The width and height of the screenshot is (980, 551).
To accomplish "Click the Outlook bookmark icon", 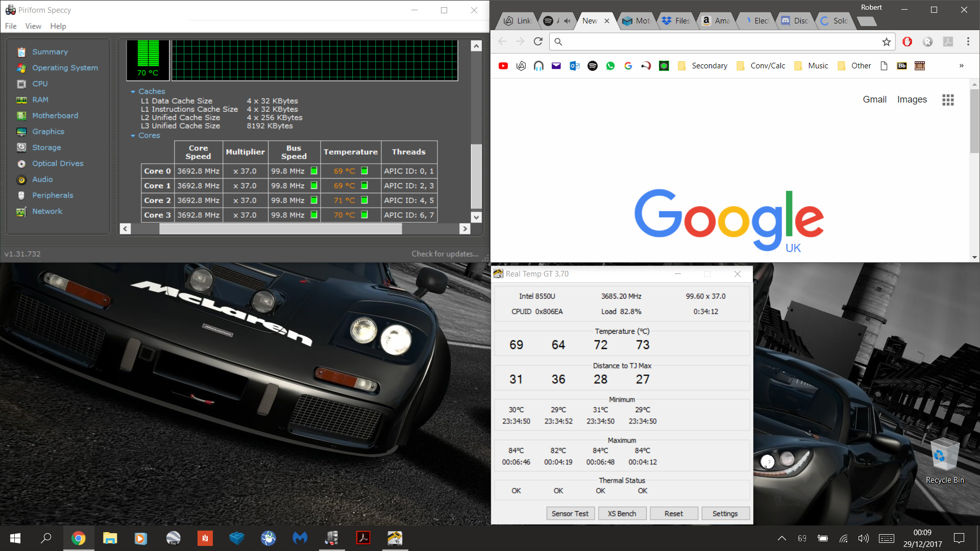I will click(x=575, y=66).
